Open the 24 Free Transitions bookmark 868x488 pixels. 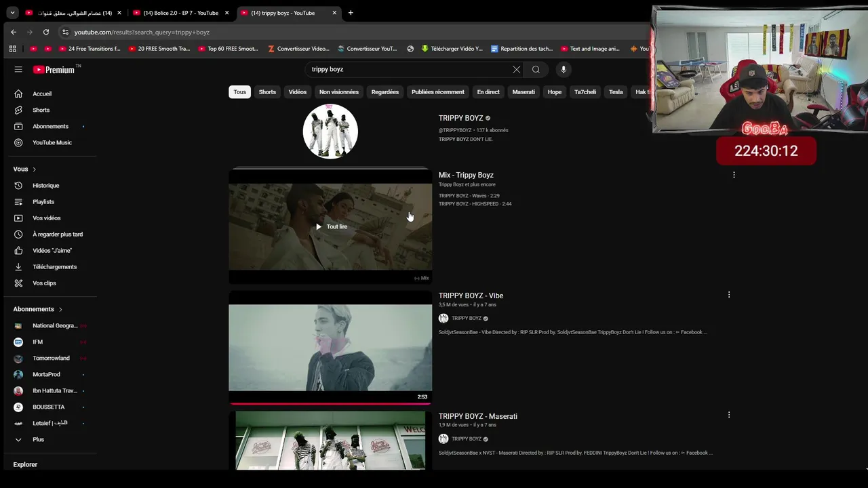pos(90,49)
